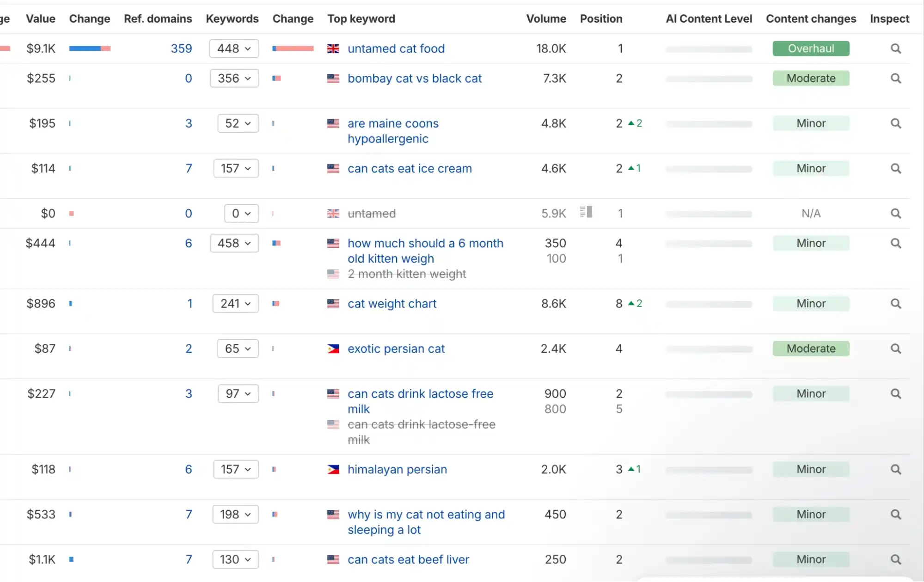This screenshot has width=924, height=582.
Task: Inspect the 'can cats eat ice cream' row
Action: coord(895,169)
